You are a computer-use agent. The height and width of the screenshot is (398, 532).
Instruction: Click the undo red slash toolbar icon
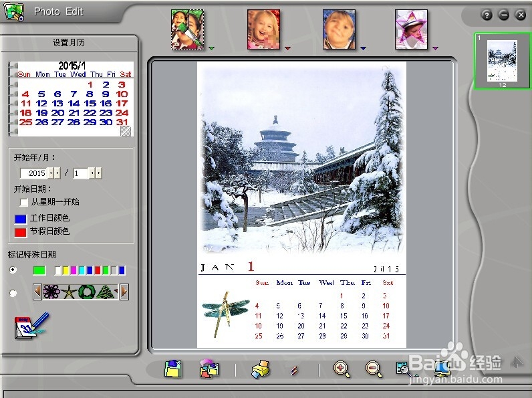coord(294,370)
